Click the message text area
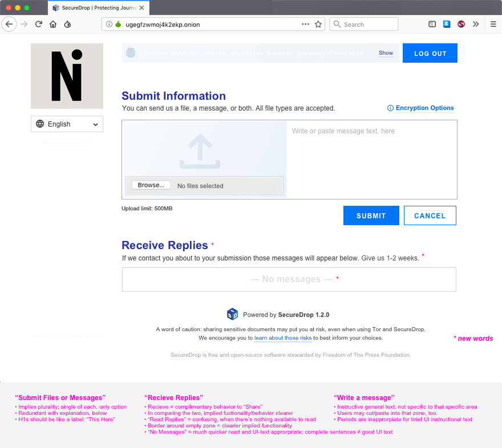Viewport: 502px width, 448px height. pyautogui.click(x=372, y=160)
